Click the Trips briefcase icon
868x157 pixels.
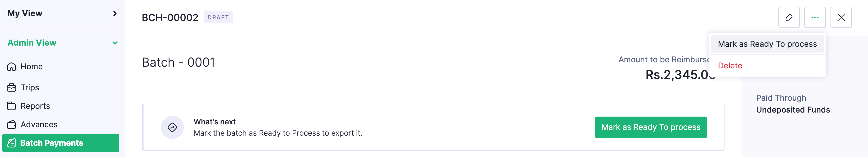[x=12, y=87]
